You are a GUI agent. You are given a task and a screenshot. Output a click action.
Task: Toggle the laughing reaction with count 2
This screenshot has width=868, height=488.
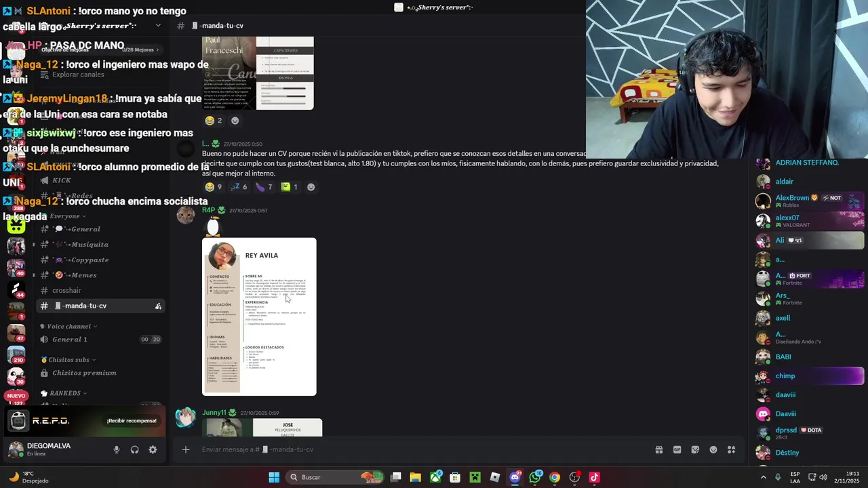(x=214, y=121)
